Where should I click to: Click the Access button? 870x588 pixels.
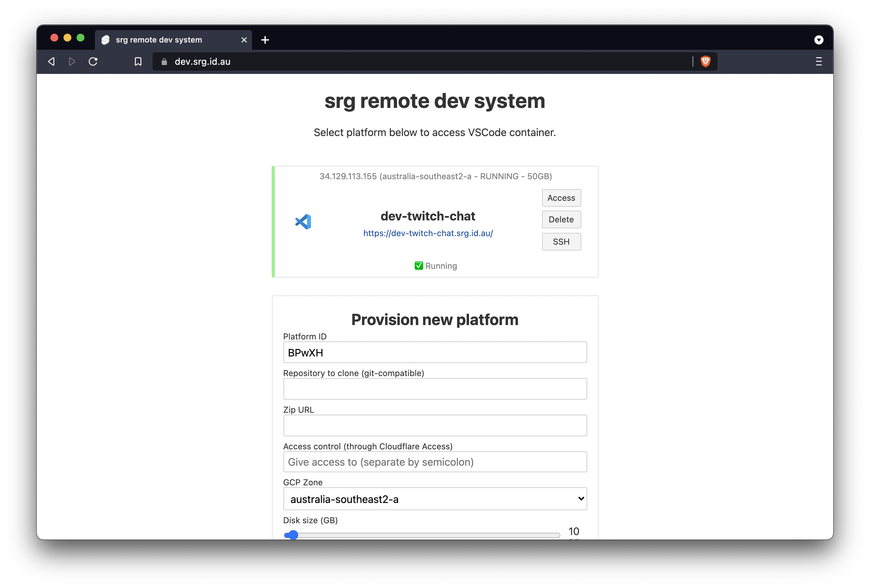pyautogui.click(x=561, y=198)
